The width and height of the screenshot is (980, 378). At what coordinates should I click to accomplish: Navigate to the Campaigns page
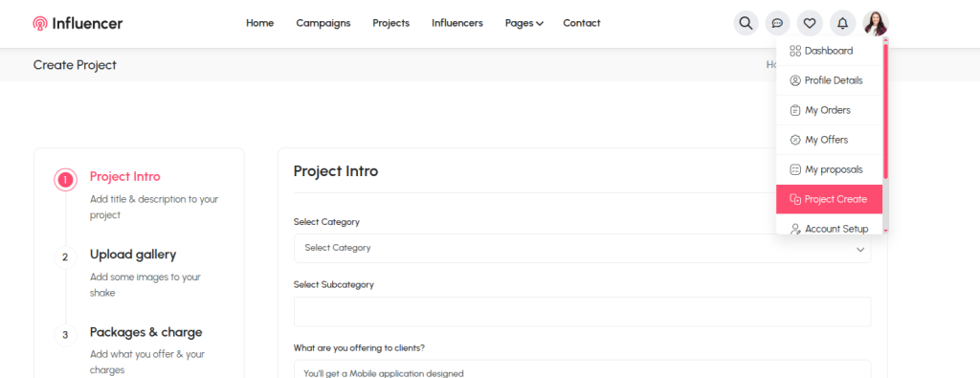click(323, 23)
